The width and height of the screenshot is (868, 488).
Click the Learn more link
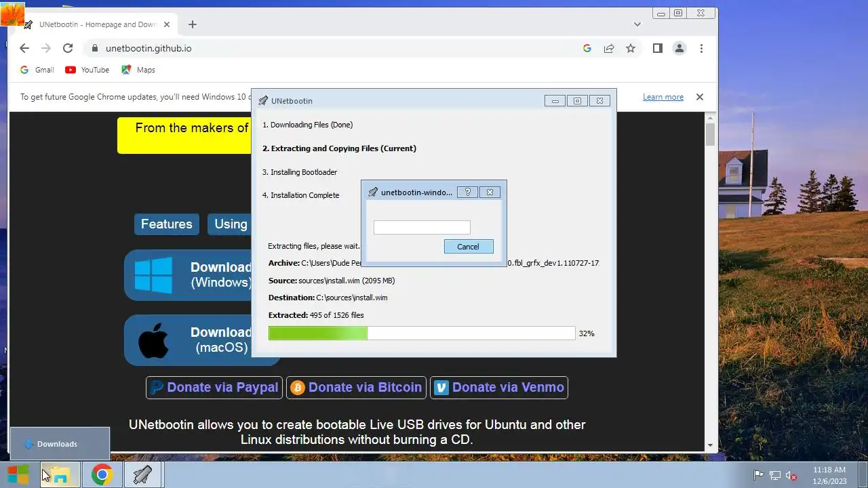click(x=663, y=97)
